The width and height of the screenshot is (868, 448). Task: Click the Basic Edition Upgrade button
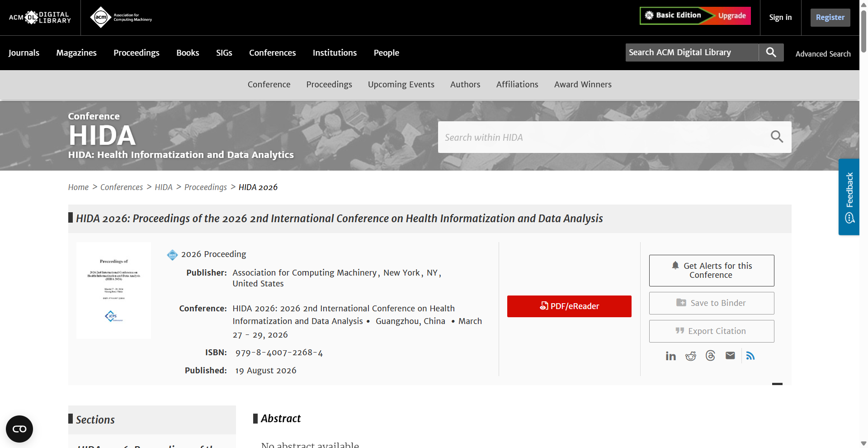(x=695, y=16)
